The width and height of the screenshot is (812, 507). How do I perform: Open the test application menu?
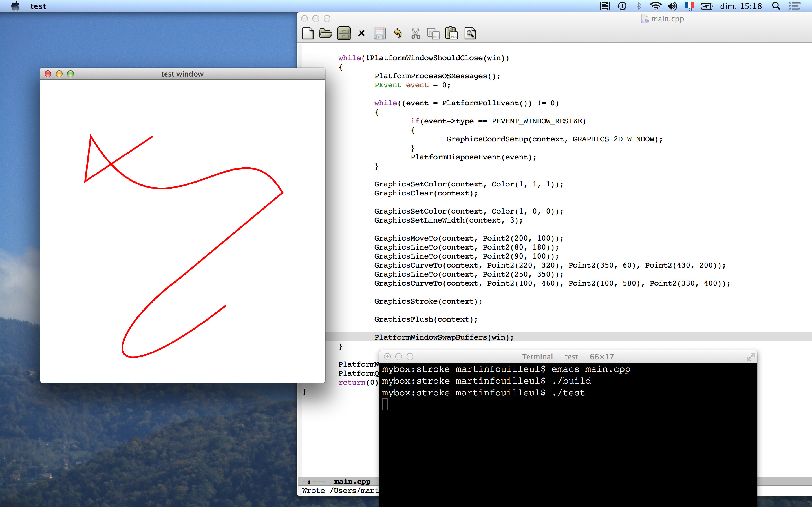tap(38, 6)
